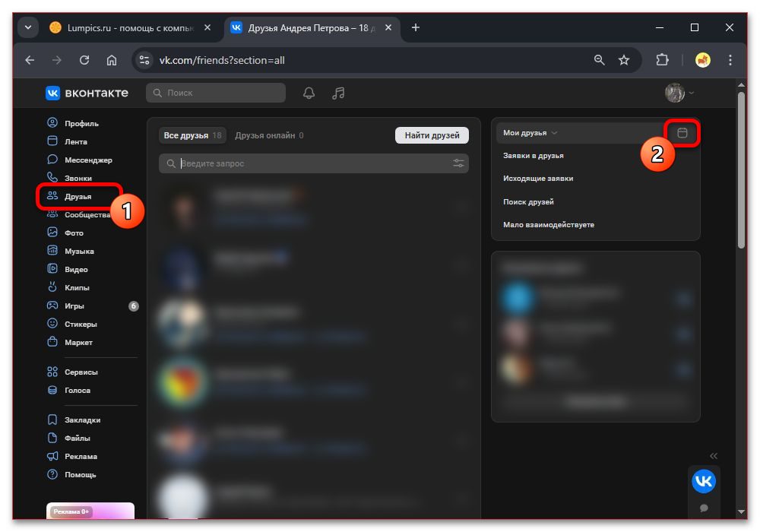Open Клипы in the sidebar
The image size is (760, 532).
click(x=68, y=287)
